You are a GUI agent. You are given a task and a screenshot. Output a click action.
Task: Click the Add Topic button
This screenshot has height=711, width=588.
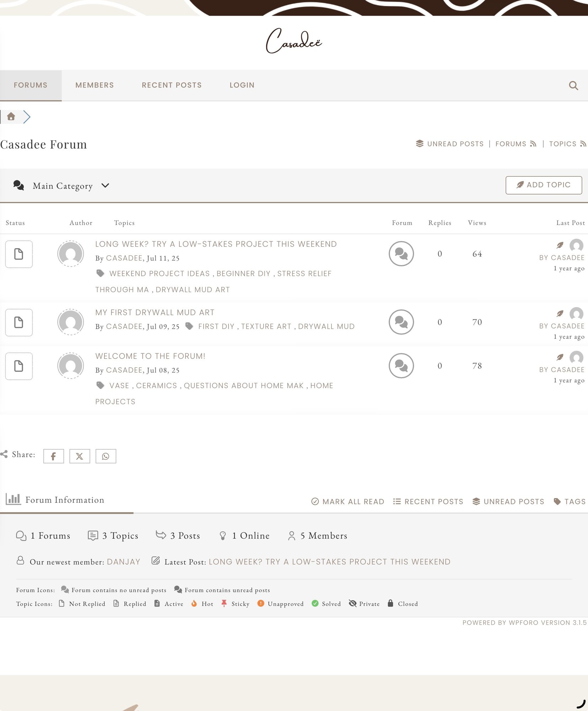[544, 185]
